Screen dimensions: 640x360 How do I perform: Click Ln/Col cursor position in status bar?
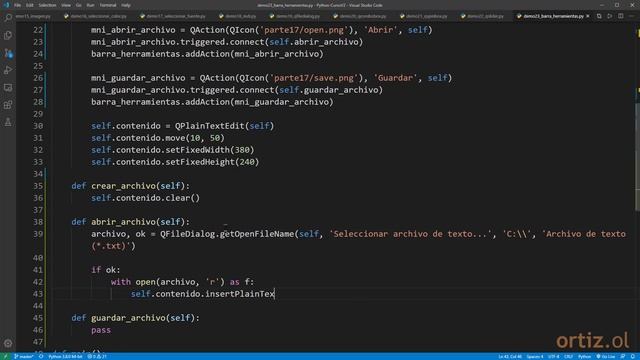pos(509,356)
